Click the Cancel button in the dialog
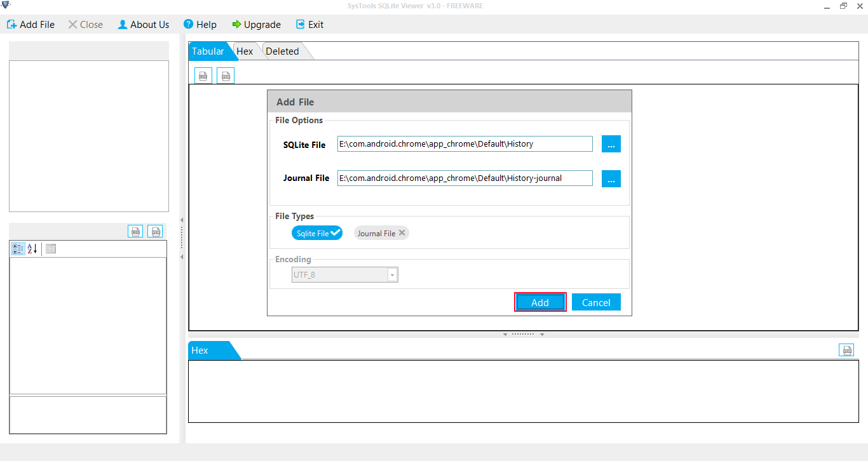The image size is (868, 461). (x=596, y=302)
